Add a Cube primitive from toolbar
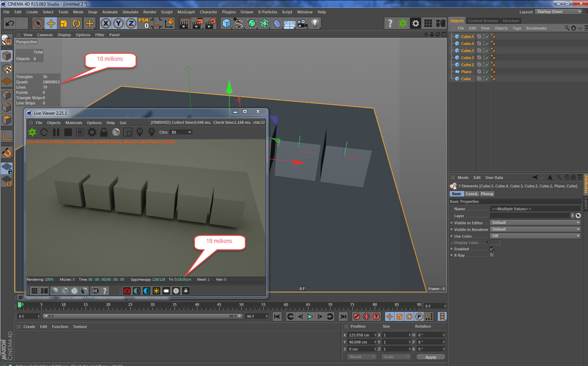The width and height of the screenshot is (588, 366). tap(227, 24)
